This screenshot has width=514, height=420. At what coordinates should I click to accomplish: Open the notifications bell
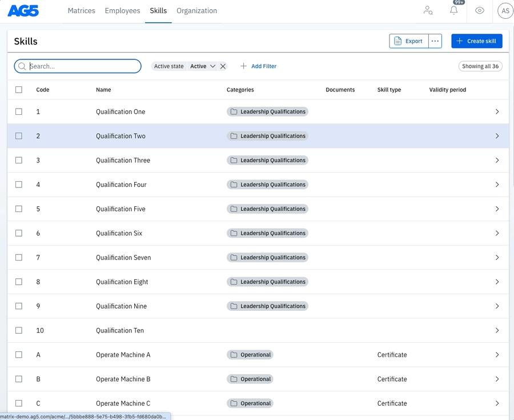pyautogui.click(x=453, y=11)
